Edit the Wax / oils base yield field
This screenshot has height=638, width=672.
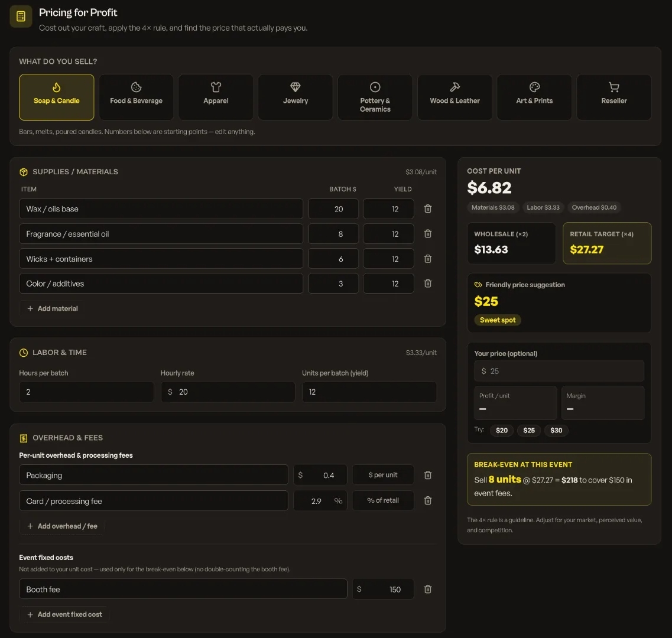(388, 209)
